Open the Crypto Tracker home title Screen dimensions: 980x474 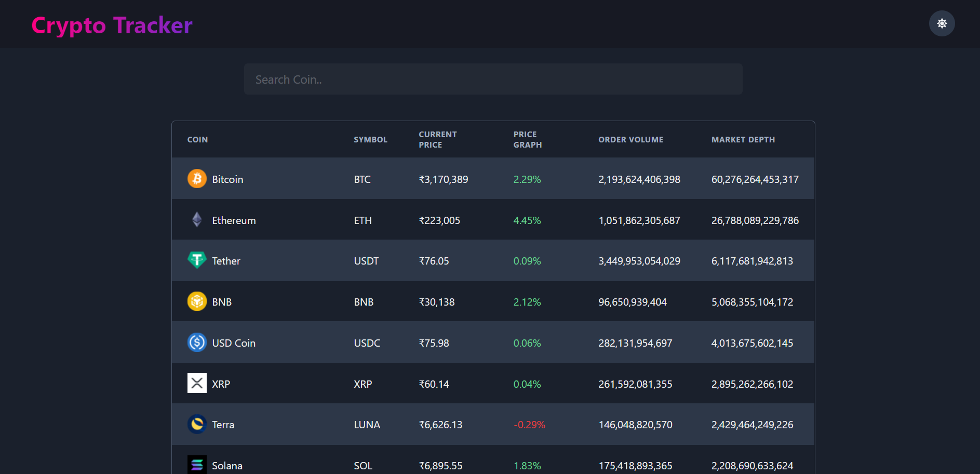point(112,25)
